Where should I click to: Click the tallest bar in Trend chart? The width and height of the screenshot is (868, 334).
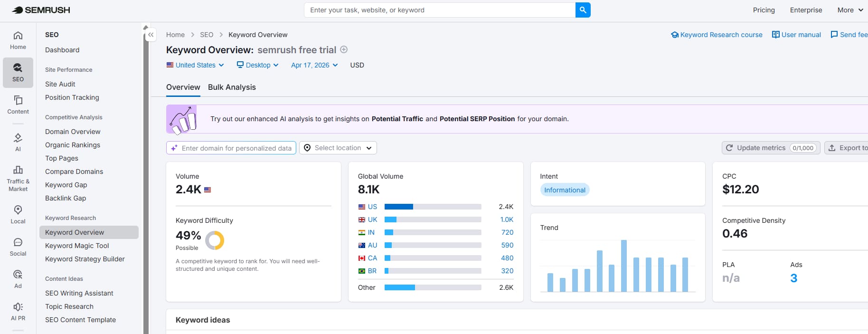tap(623, 266)
